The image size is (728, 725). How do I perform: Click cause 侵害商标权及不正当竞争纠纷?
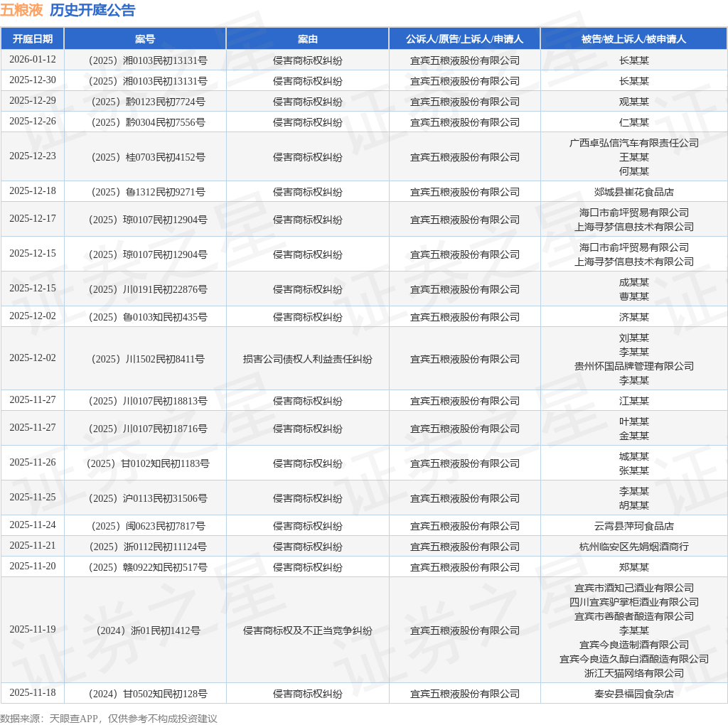click(307, 630)
